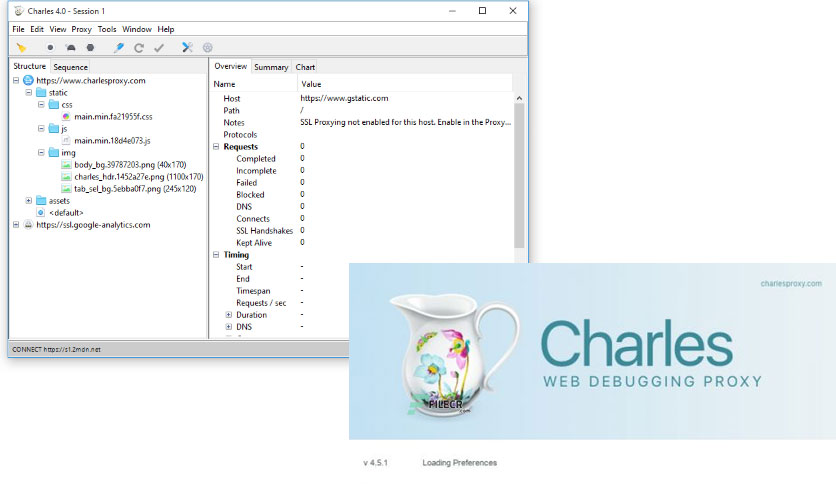The image size is (836, 484).
Task: Open the View menu
Action: [x=58, y=29]
